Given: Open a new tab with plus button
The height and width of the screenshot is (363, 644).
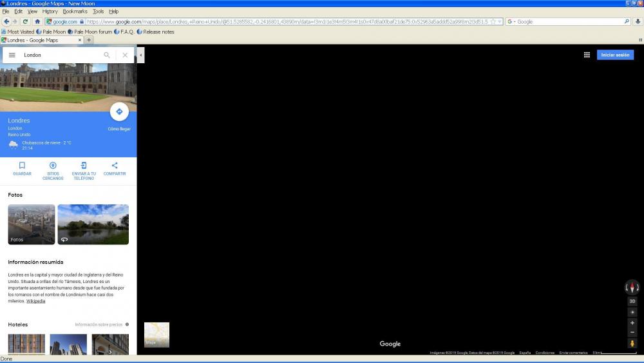Looking at the screenshot, I should pos(89,40).
